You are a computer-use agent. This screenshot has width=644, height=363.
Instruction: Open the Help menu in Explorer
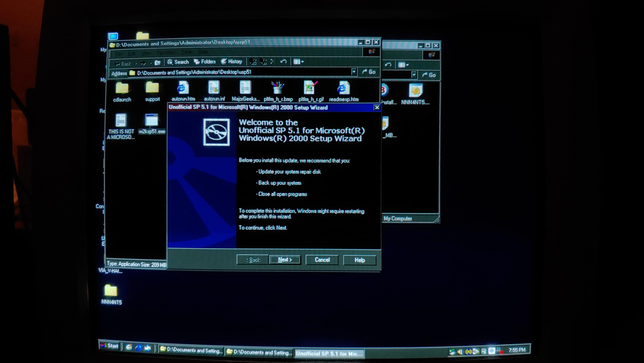(x=203, y=52)
